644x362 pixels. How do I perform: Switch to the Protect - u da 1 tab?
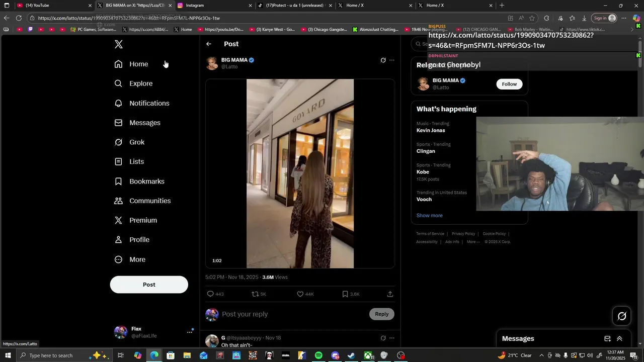pyautogui.click(x=295, y=6)
